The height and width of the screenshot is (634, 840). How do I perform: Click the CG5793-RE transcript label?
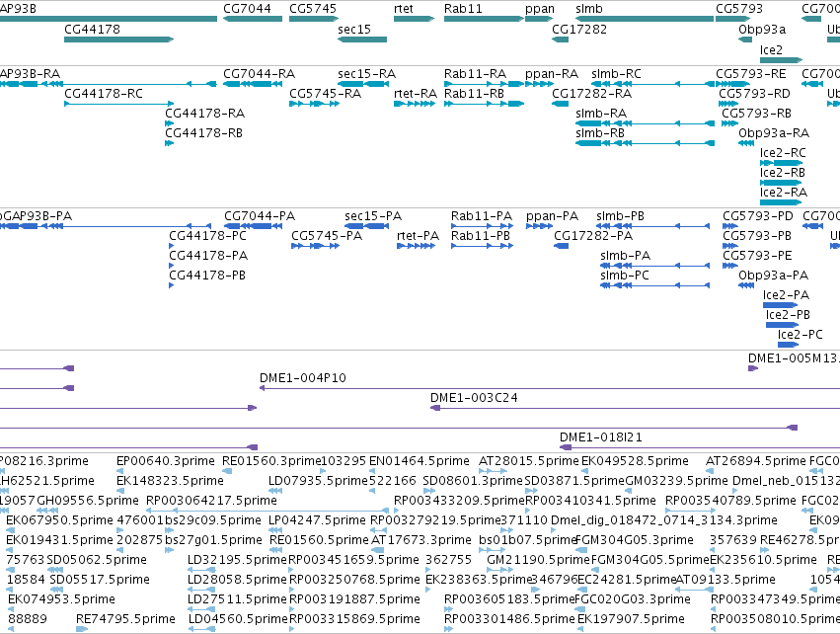coord(751,74)
